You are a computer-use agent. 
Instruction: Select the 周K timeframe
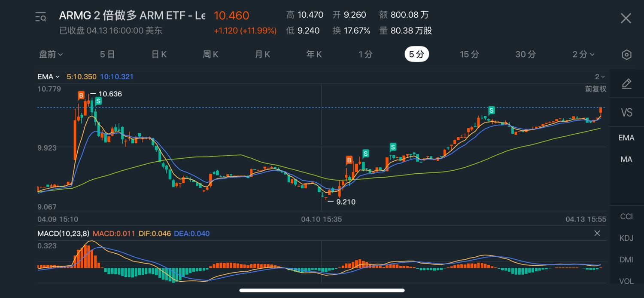[210, 55]
